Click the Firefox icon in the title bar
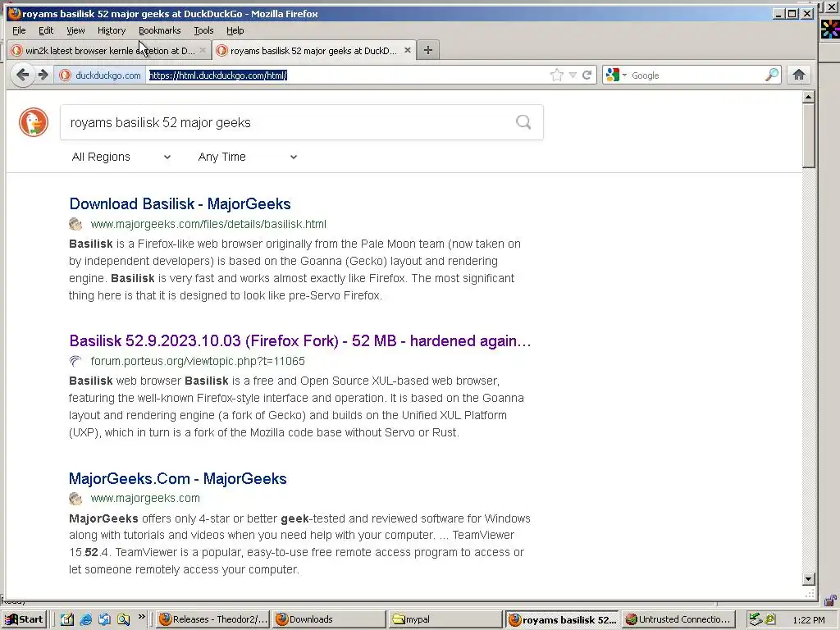This screenshot has height=630, width=840. [x=15, y=13]
